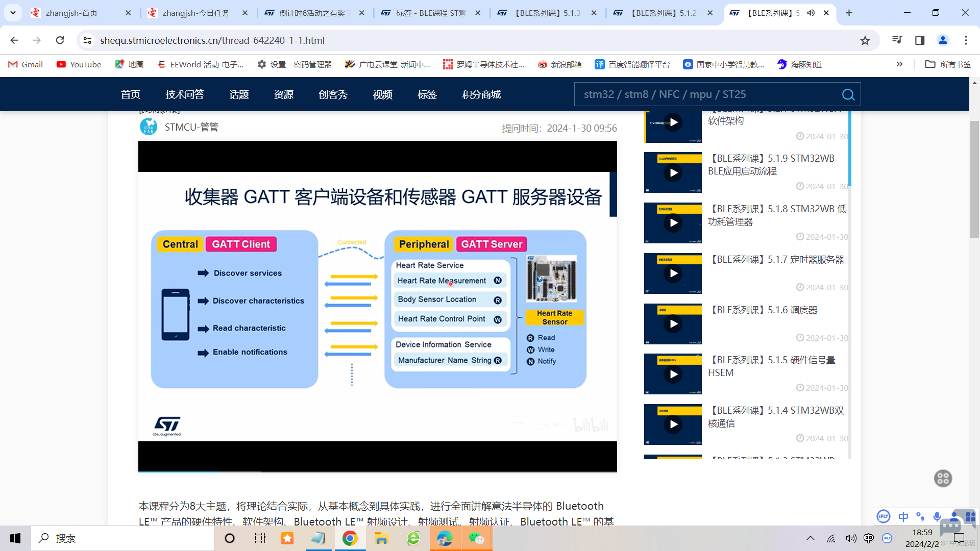Open 5.1.5 硬件信号量 HSEM video title
Viewport: 980px width, 551px height.
pos(772,366)
